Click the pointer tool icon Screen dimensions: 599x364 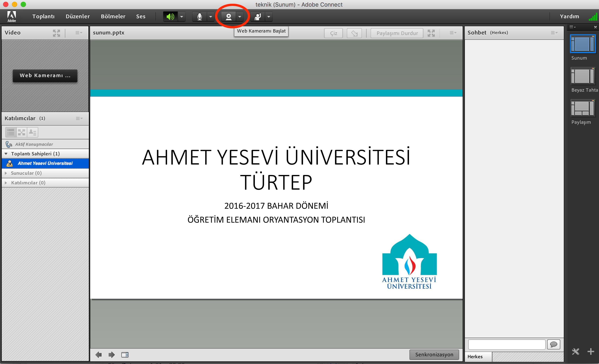pos(354,33)
